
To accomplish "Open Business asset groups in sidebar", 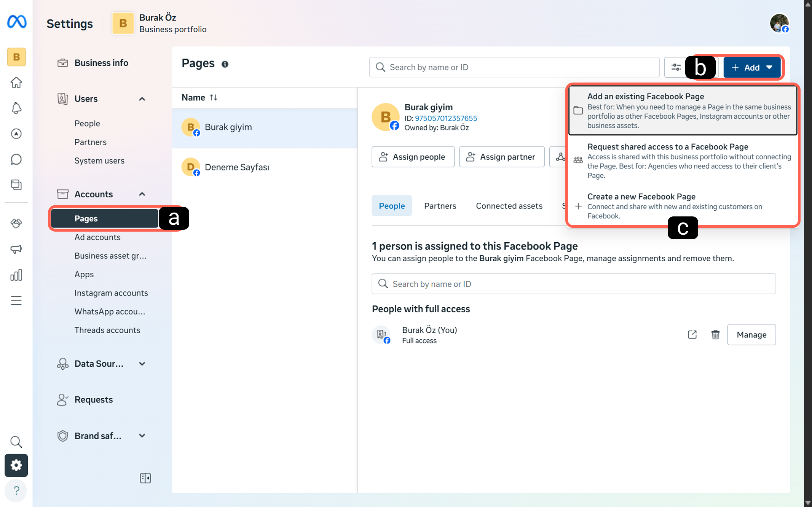I will 110,256.
